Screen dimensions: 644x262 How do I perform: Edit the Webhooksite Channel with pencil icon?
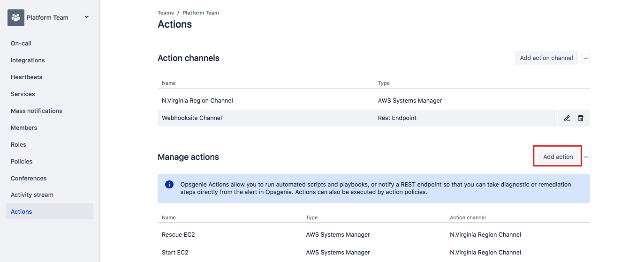567,118
